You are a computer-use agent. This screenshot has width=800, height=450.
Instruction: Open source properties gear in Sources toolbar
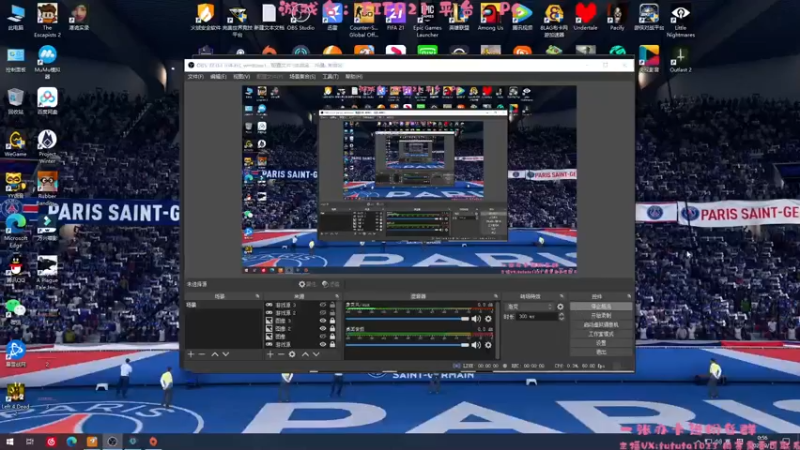tap(292, 354)
